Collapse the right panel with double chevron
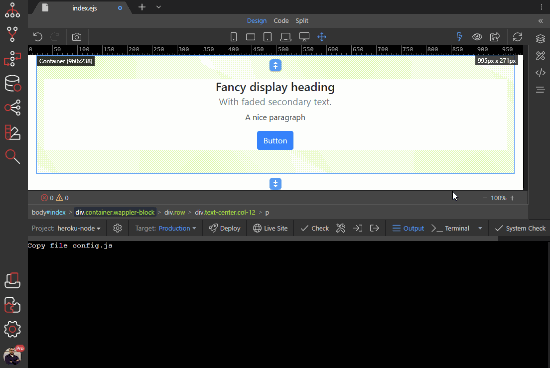This screenshot has height=368, width=550. [541, 21]
